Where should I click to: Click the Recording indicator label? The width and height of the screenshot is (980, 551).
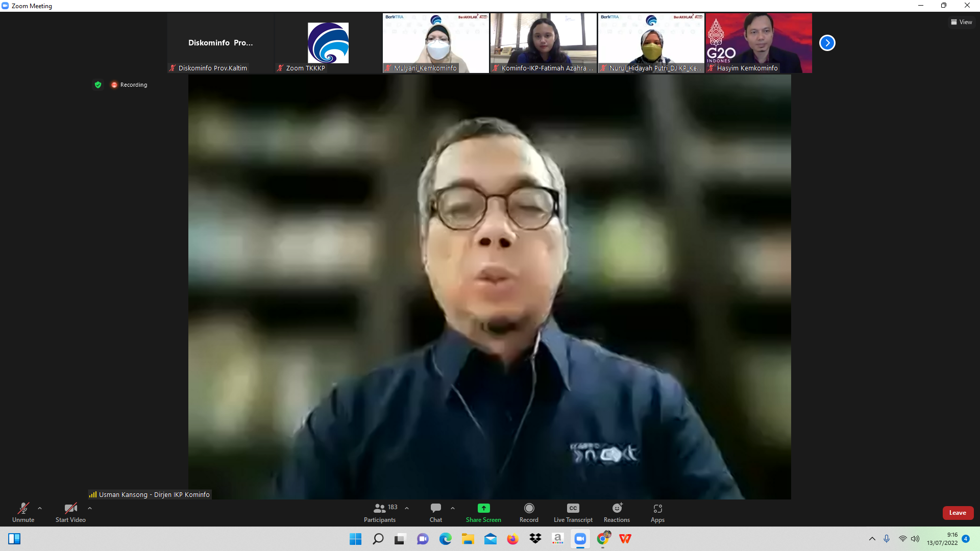coord(133,85)
